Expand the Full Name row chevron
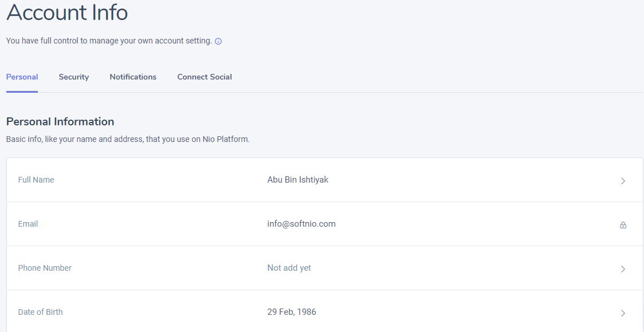 623,181
